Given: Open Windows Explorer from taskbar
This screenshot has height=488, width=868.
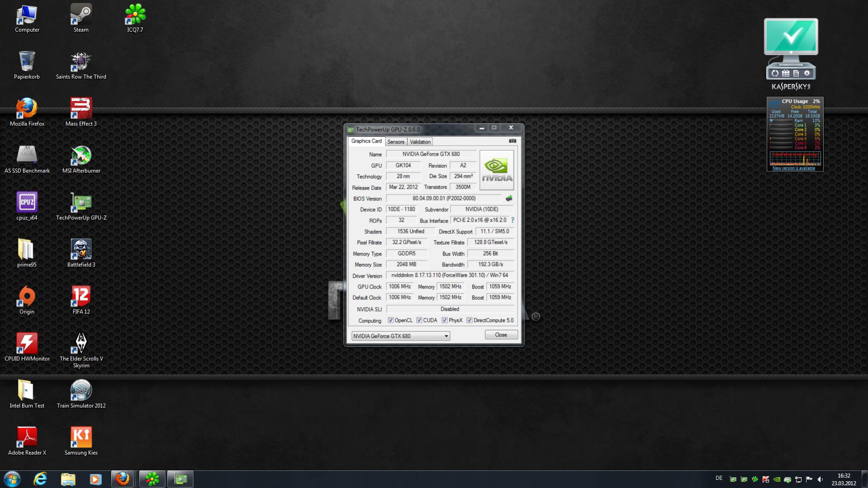Looking at the screenshot, I should (x=68, y=479).
